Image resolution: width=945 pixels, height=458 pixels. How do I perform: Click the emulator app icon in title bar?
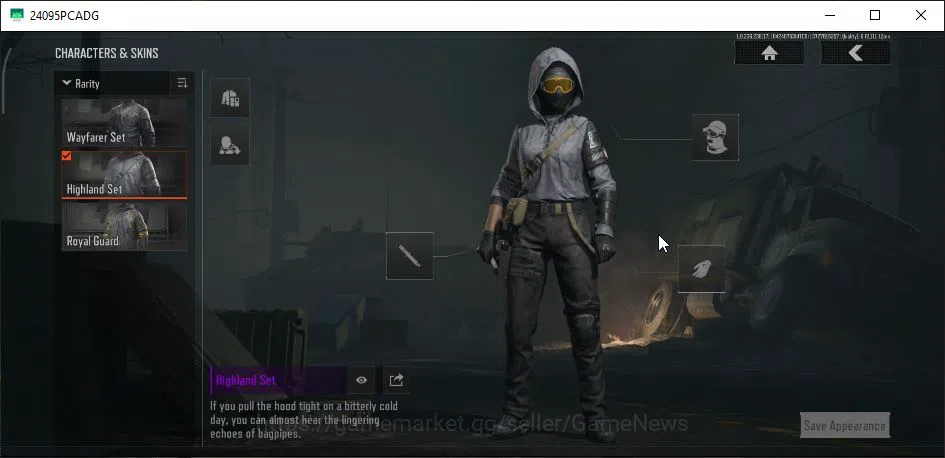point(17,15)
